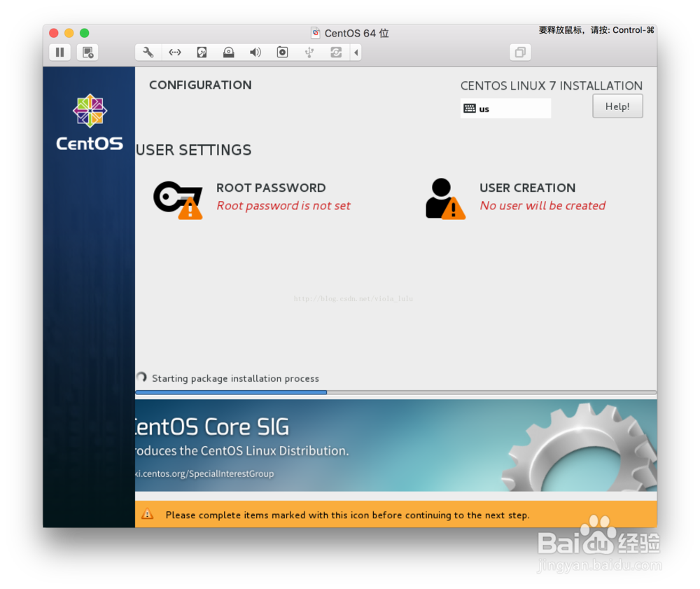
Task: Click the network adapter icon
Action: coord(175,53)
